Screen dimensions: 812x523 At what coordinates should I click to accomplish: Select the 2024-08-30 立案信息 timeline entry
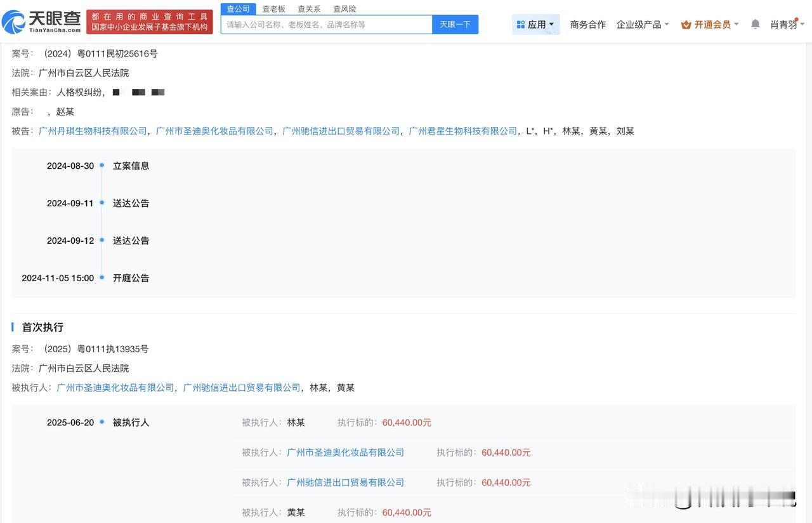98,166
